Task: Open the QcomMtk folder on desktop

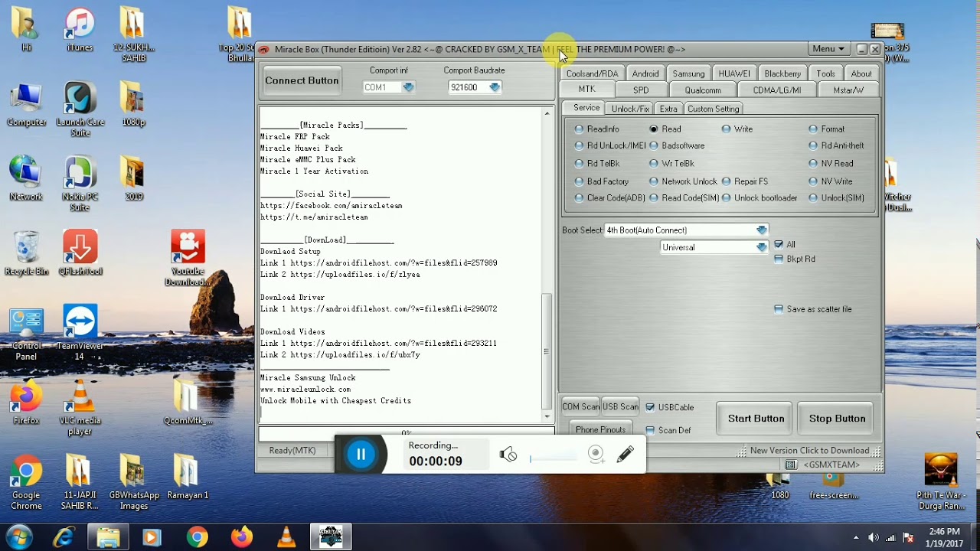Action: click(187, 402)
